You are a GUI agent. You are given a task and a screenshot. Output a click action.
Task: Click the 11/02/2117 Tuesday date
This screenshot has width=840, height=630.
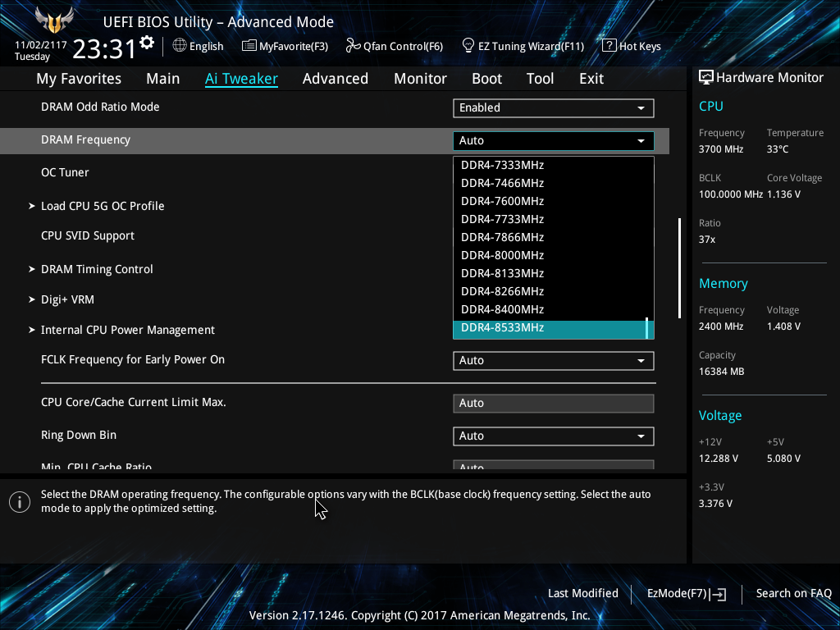point(40,51)
